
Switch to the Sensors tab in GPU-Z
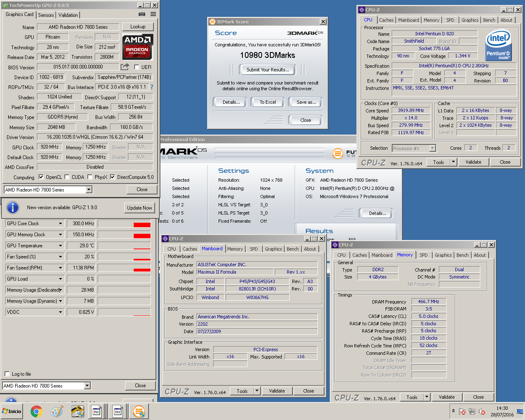(46, 15)
